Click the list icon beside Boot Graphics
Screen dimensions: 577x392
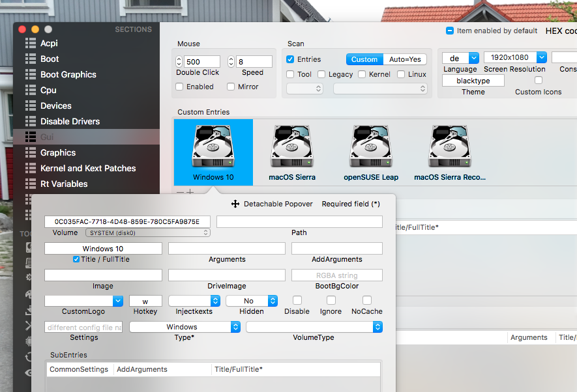click(x=31, y=74)
